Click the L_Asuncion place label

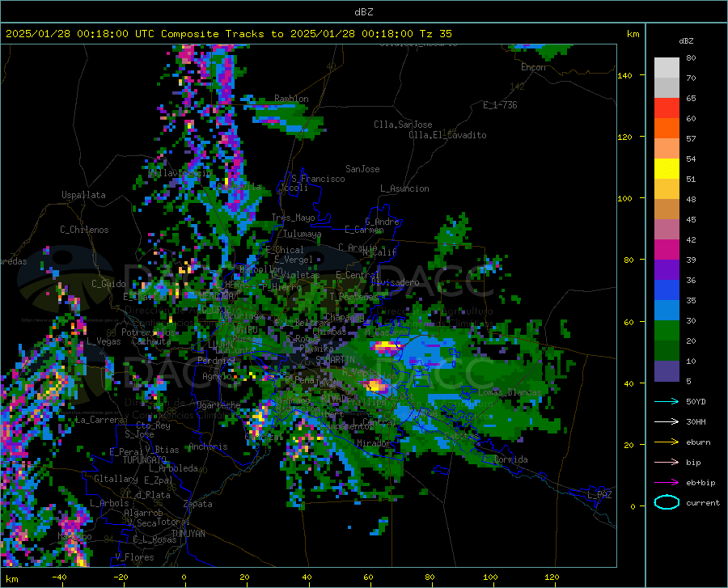(404, 188)
